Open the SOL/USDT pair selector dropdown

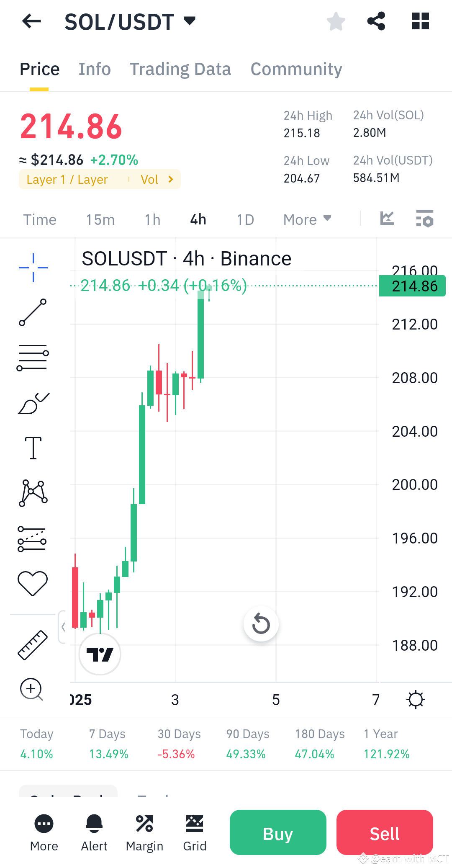190,21
